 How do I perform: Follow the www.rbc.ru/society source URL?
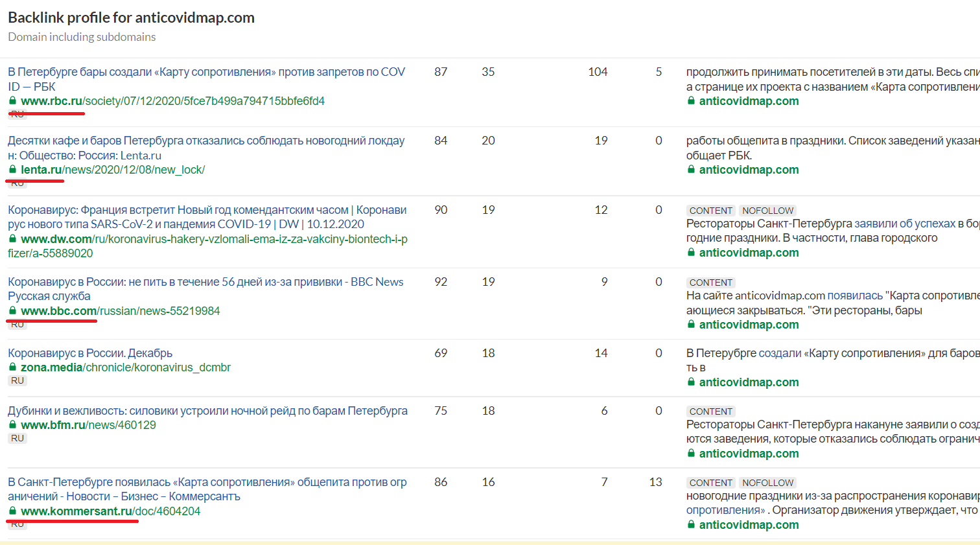coord(172,101)
